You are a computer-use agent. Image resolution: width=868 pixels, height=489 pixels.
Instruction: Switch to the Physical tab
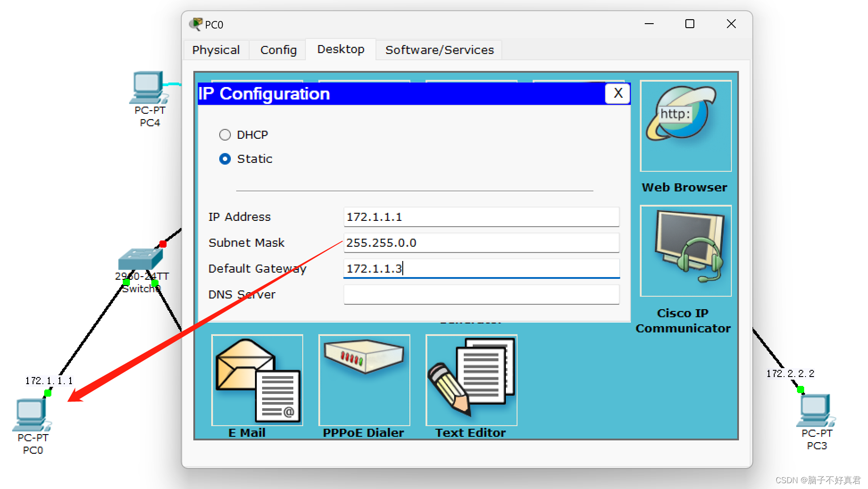pyautogui.click(x=216, y=50)
